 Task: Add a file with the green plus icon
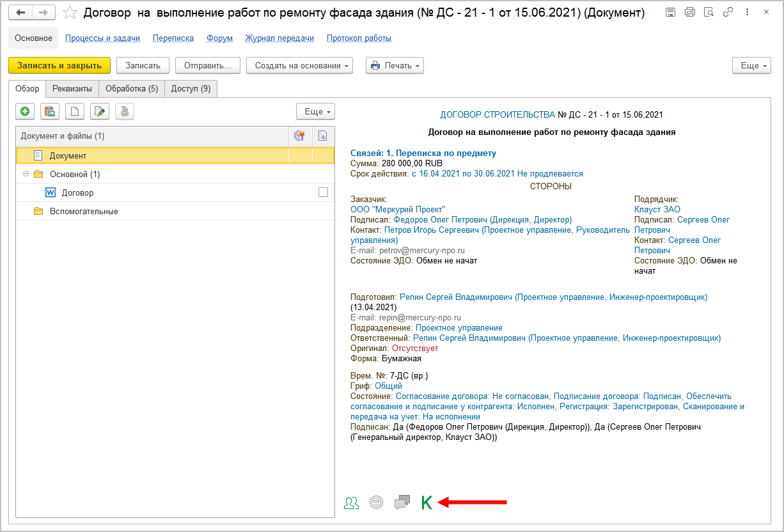click(25, 111)
